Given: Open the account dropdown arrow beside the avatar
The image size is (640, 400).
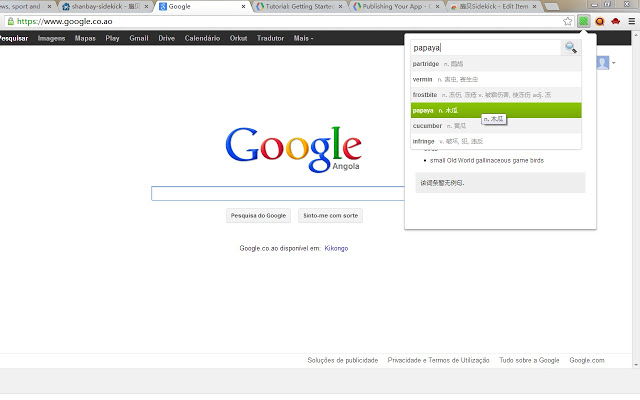Looking at the screenshot, I should point(613,63).
